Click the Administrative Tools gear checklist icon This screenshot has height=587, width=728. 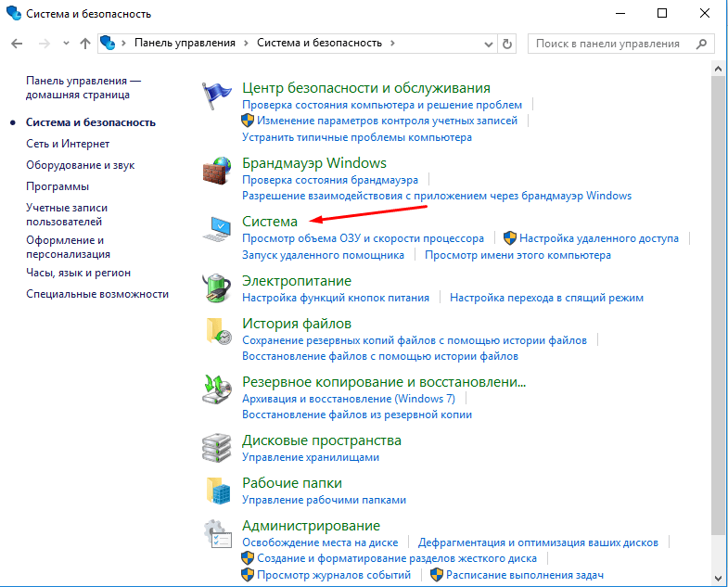[x=217, y=534]
